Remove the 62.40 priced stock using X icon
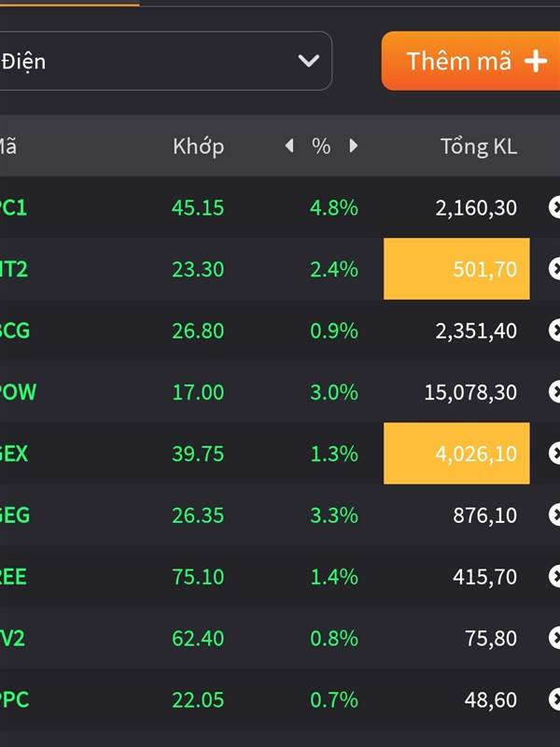 (x=554, y=638)
